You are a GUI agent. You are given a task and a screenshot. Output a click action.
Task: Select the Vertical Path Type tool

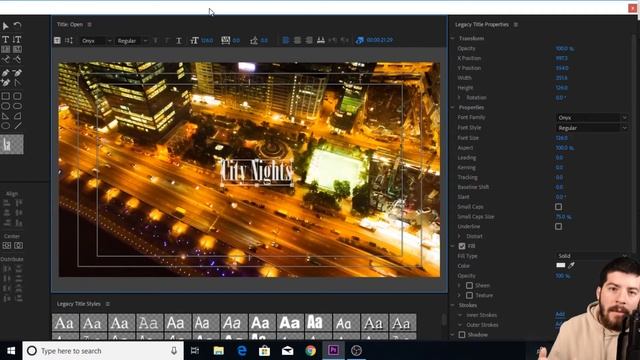pos(17,60)
